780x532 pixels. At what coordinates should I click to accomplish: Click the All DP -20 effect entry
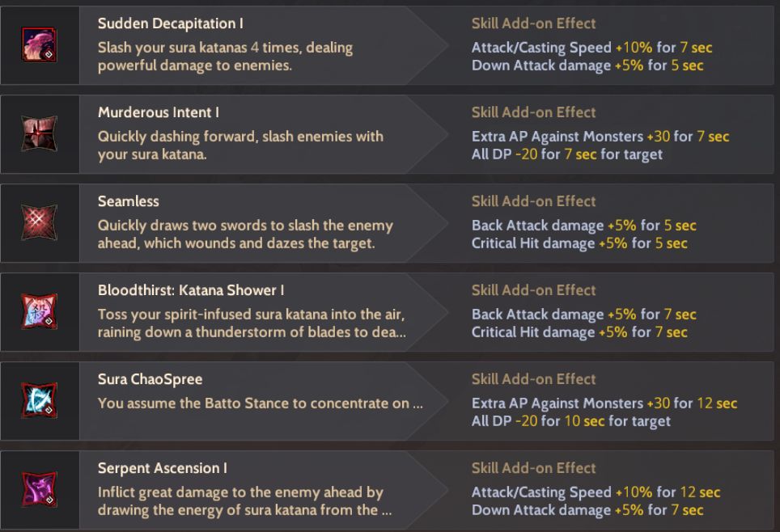(566, 154)
